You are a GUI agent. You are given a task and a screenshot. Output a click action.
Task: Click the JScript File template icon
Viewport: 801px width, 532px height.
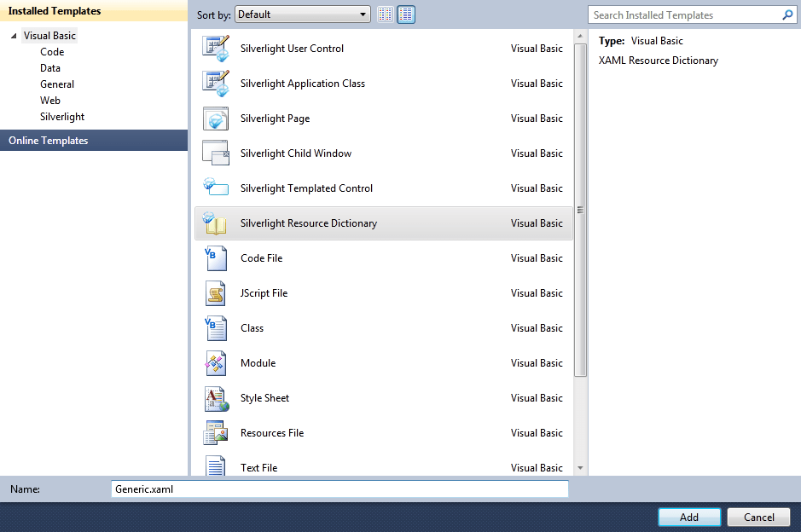(215, 292)
